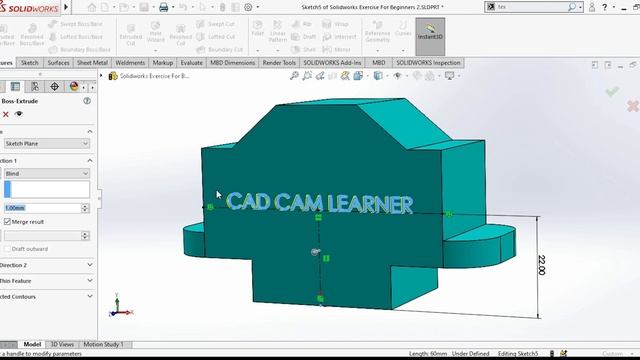This screenshot has height=360, width=640.
Task: Select the Model bottom tab
Action: 32,344
